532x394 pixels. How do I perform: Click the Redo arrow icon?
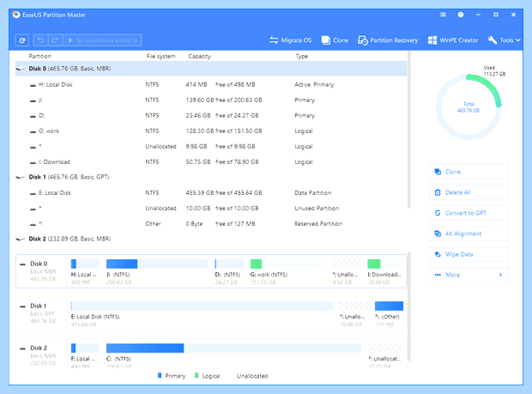(x=55, y=40)
